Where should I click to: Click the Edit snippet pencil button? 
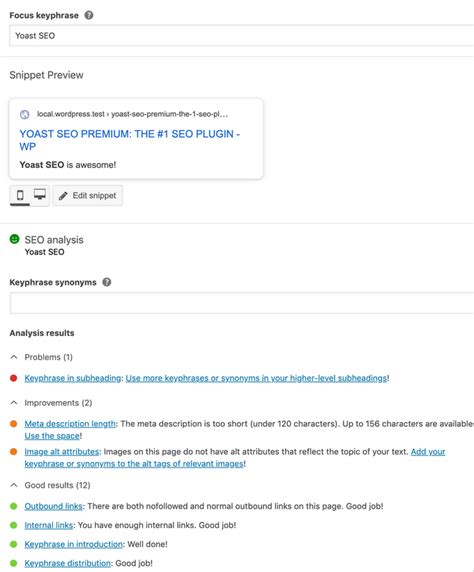point(88,196)
